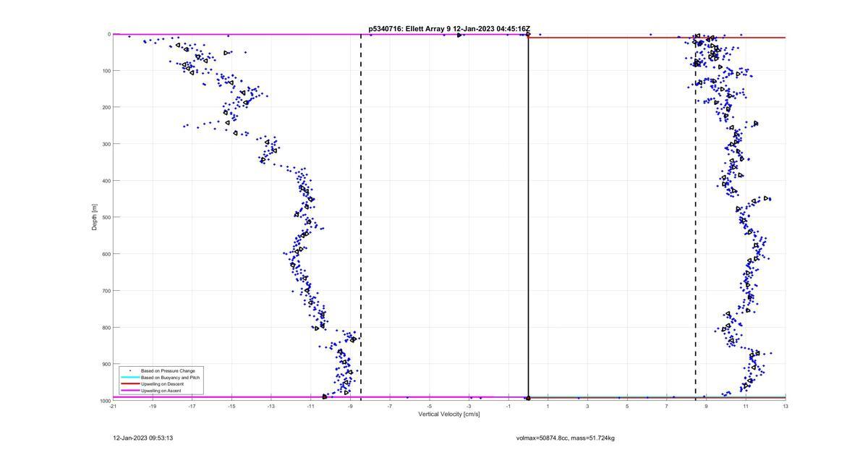This screenshot has width=868, height=450.
Task: Select legend entry "Upwelling on Ascent"
Action: pyautogui.click(x=161, y=391)
